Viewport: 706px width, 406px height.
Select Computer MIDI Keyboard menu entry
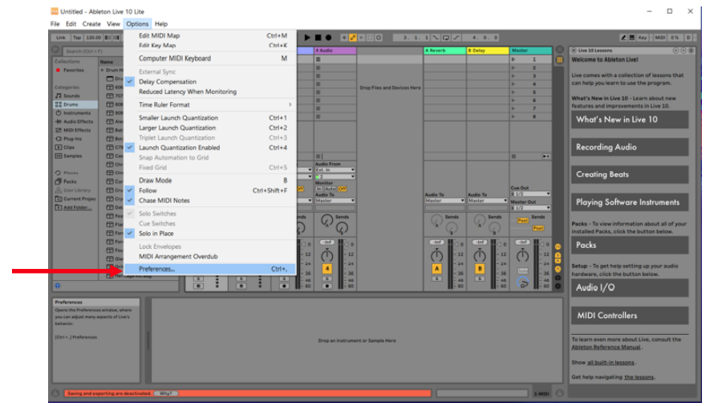pyautogui.click(x=210, y=58)
